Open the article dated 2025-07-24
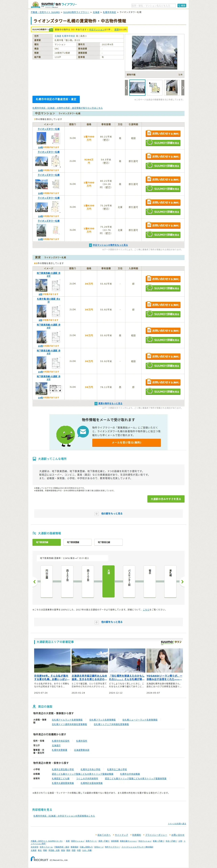 point(52,677)
